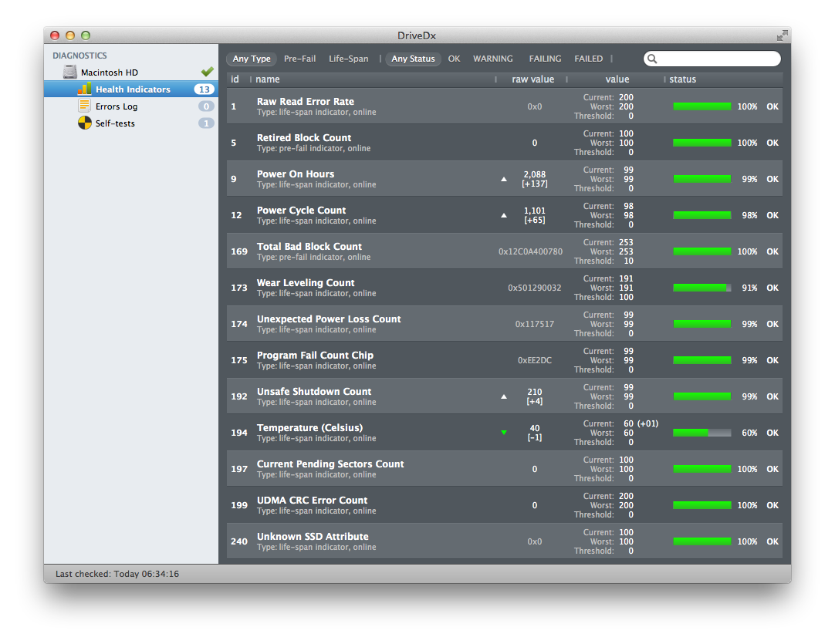Select the Current Pending Sectors Count row

tap(505, 468)
